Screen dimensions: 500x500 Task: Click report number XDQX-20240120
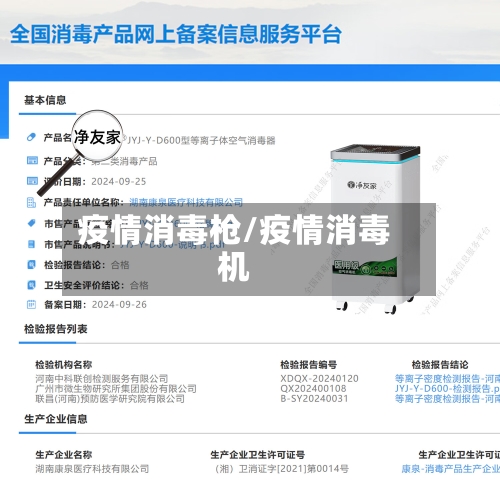pos(319,379)
